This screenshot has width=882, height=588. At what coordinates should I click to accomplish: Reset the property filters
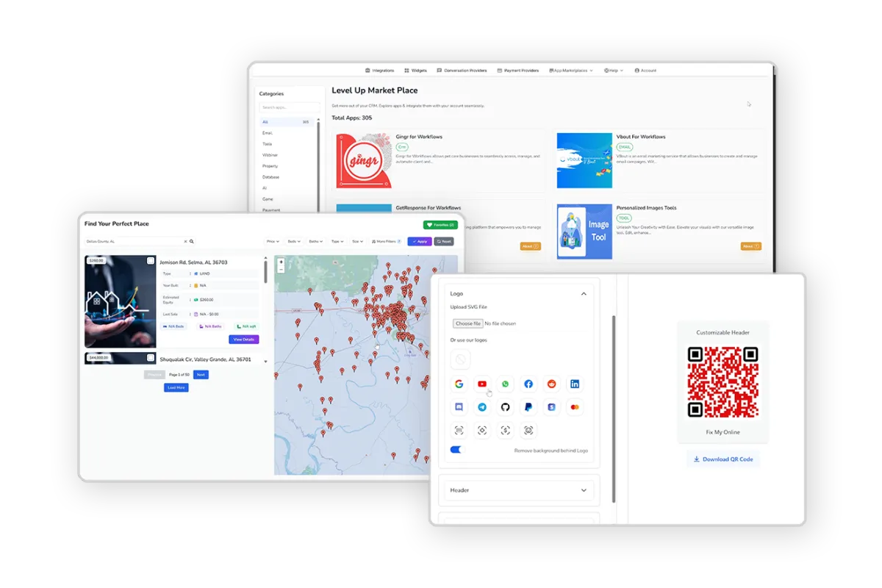click(444, 241)
